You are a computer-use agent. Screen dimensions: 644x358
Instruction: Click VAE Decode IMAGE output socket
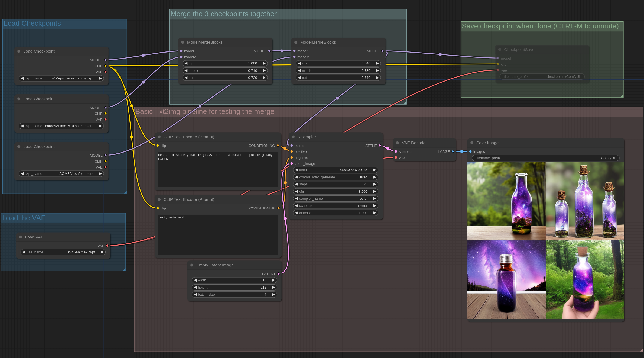(453, 152)
